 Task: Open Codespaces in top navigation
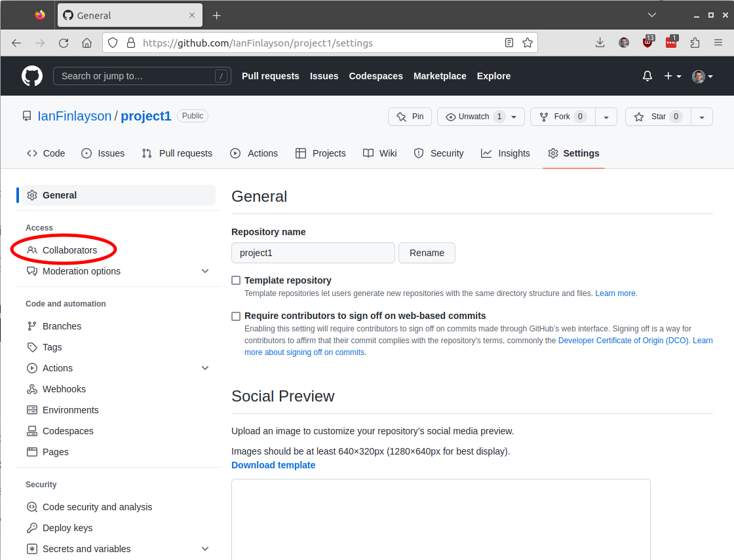[x=376, y=76]
